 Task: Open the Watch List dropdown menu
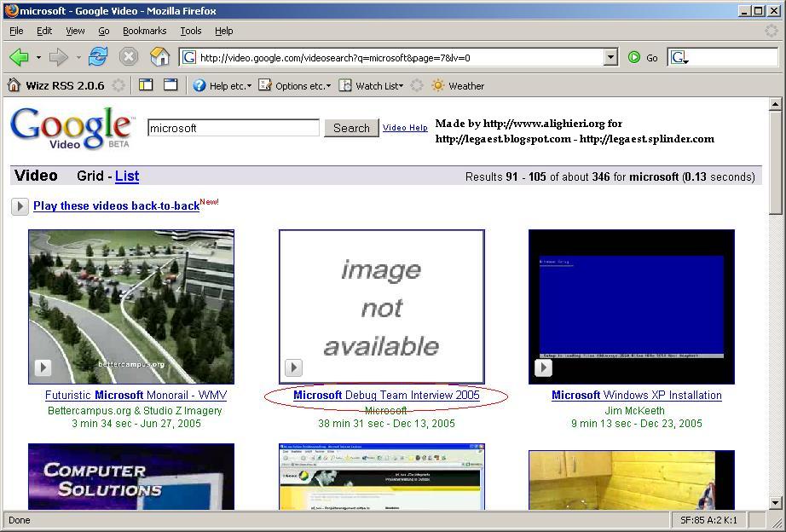click(401, 86)
